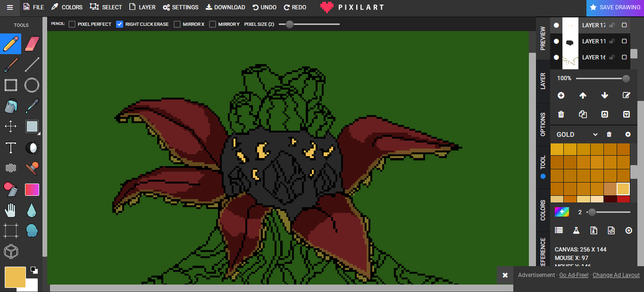Add a new color palette
Image resolution: width=644 pixels, height=292 pixels.
(628, 134)
